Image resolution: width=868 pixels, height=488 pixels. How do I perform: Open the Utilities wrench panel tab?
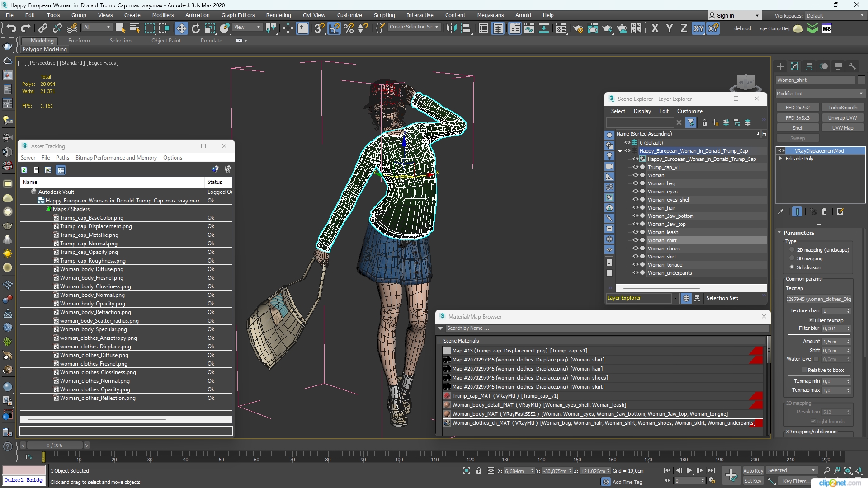click(x=853, y=66)
